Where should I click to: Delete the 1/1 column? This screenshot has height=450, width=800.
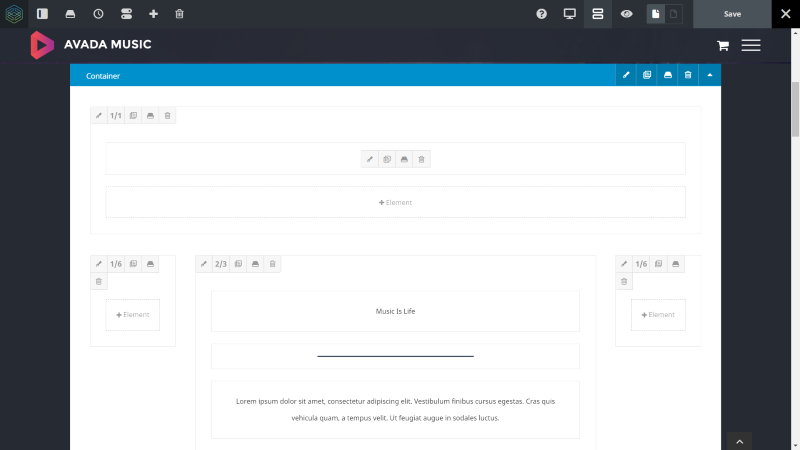167,116
